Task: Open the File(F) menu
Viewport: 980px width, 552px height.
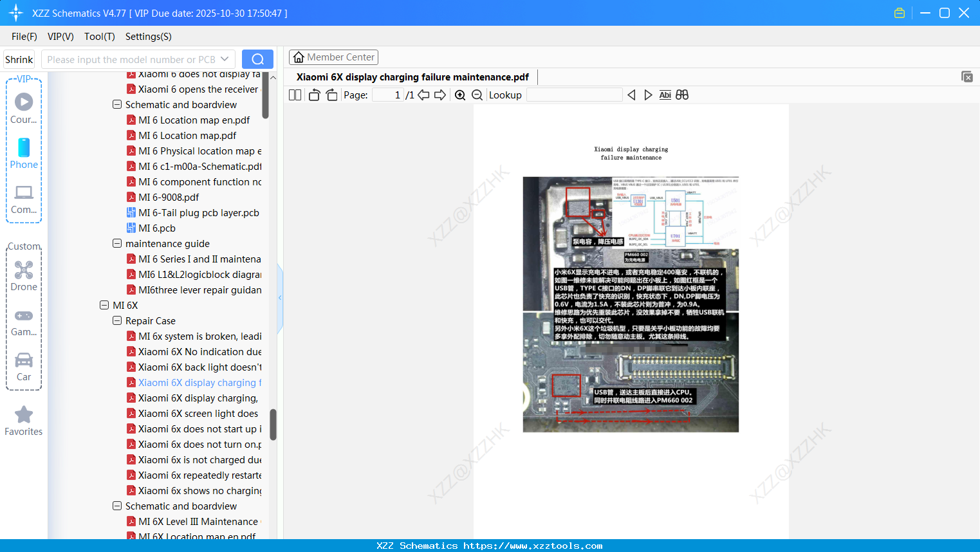Action: point(24,37)
